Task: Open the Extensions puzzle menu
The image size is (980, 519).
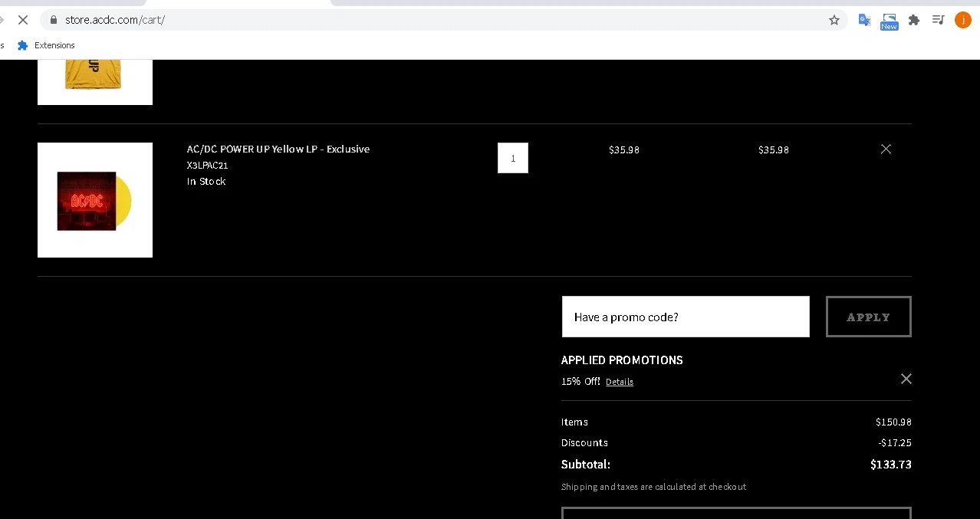Action: pos(914,20)
